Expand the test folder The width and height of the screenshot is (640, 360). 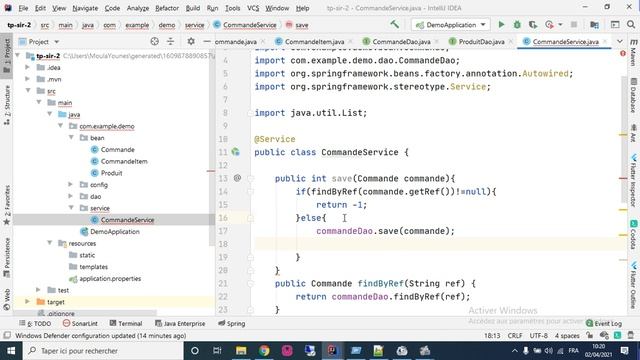pos(38,290)
